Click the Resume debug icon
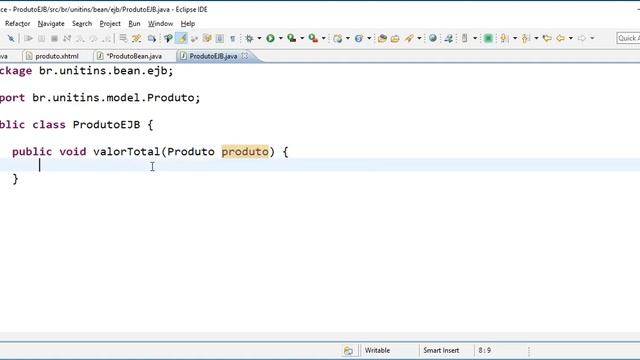 (28, 38)
